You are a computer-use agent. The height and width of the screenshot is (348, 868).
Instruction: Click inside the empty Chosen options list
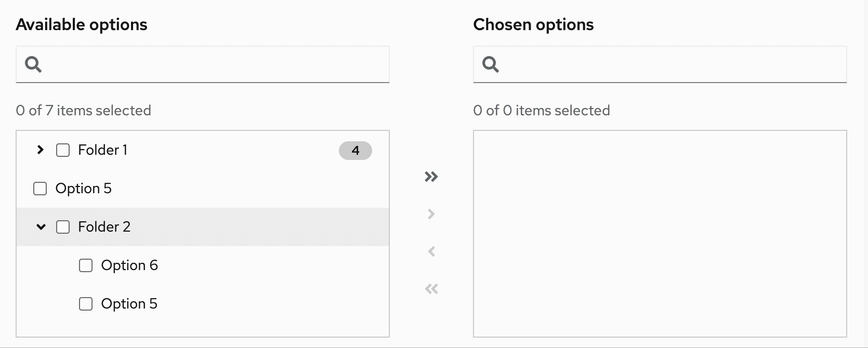[x=660, y=234]
